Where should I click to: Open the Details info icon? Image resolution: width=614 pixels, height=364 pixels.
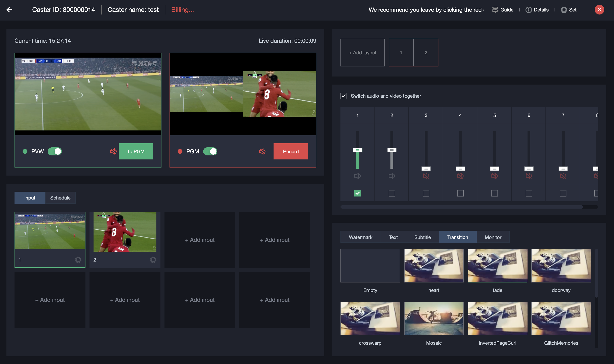click(x=529, y=10)
